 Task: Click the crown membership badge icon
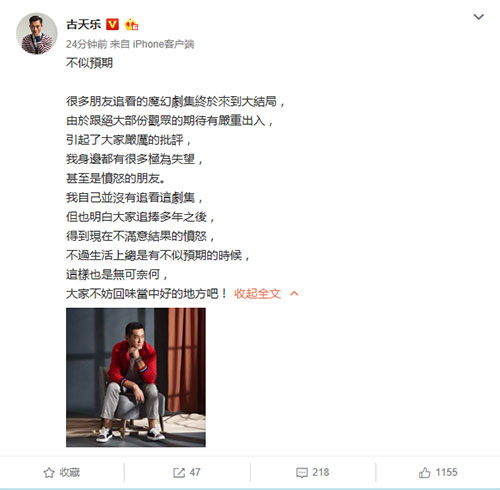tap(131, 24)
